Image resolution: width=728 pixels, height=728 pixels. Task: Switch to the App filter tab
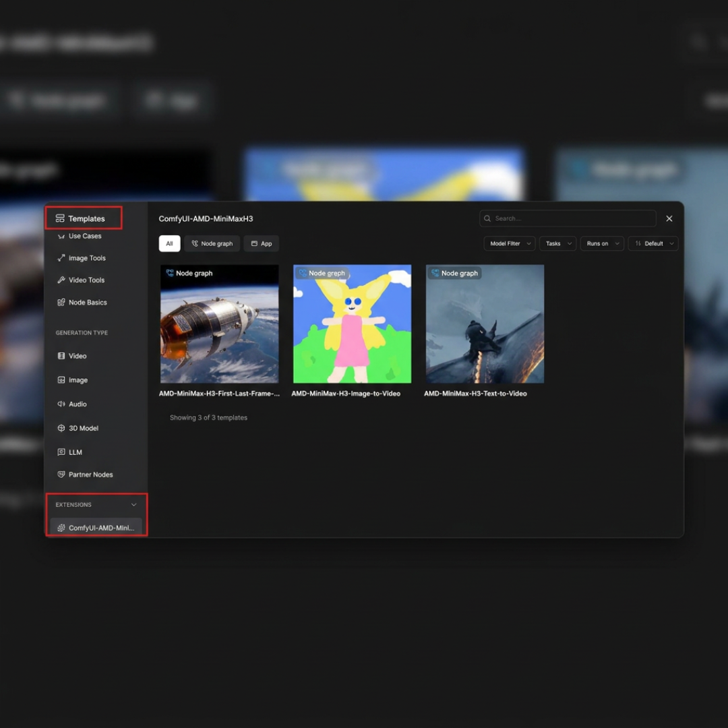[262, 243]
